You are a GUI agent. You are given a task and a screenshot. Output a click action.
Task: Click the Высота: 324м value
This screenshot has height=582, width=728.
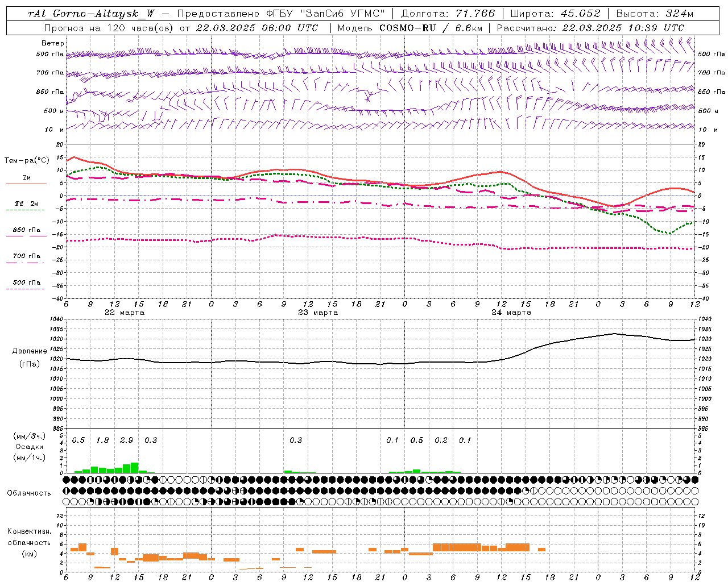click(655, 14)
